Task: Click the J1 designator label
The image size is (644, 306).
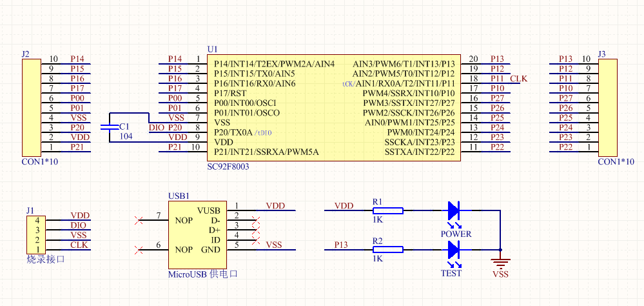Action: (30, 210)
